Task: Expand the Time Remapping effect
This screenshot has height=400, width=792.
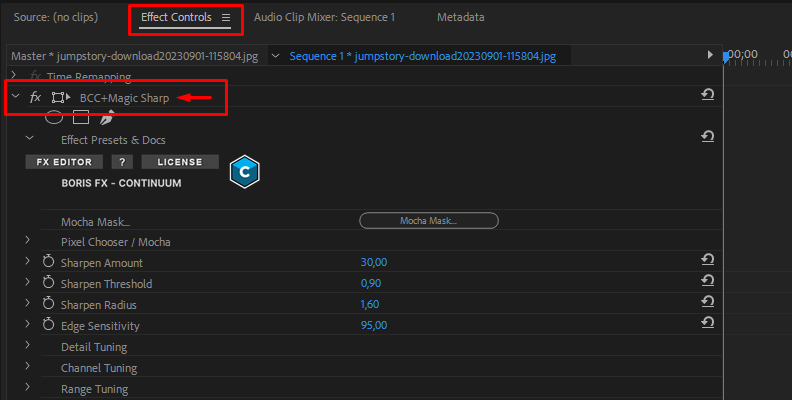Action: 14,75
